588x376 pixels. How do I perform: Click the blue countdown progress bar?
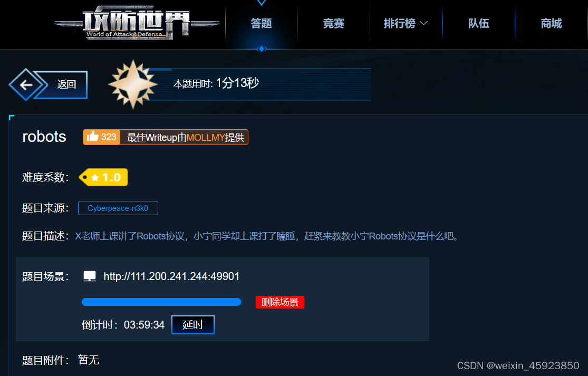click(161, 302)
